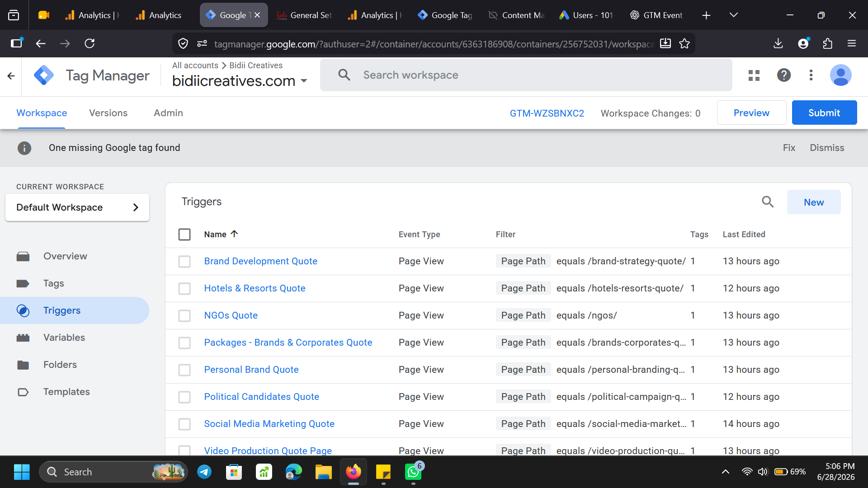This screenshot has height=488, width=868.
Task: Switch to the Users - 101 browser tab
Action: click(586, 15)
